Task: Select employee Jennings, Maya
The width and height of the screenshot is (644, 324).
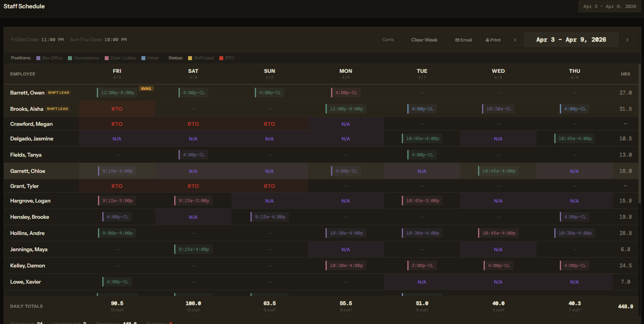Action: [29, 249]
